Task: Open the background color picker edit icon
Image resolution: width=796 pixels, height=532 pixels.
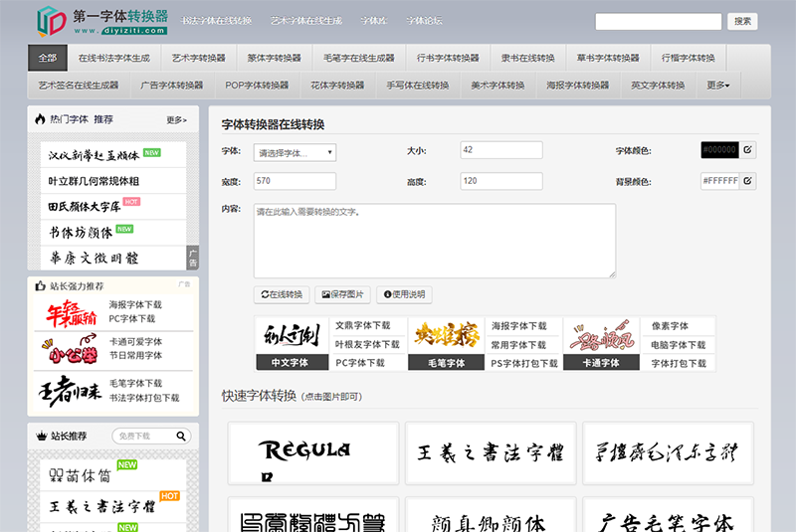Action: tap(747, 181)
